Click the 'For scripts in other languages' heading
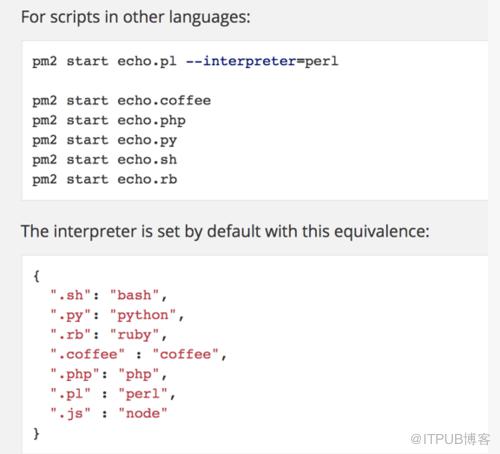The height and width of the screenshot is (454, 500). [x=136, y=17]
